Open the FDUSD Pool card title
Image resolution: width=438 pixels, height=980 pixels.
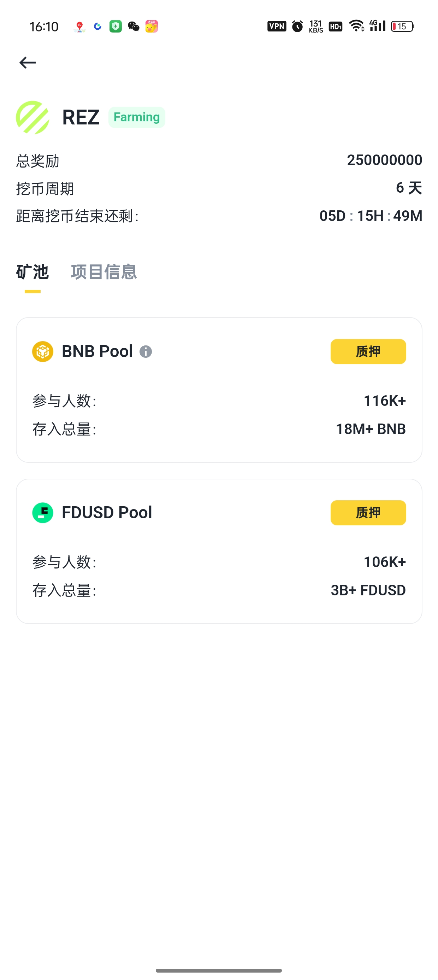107,512
